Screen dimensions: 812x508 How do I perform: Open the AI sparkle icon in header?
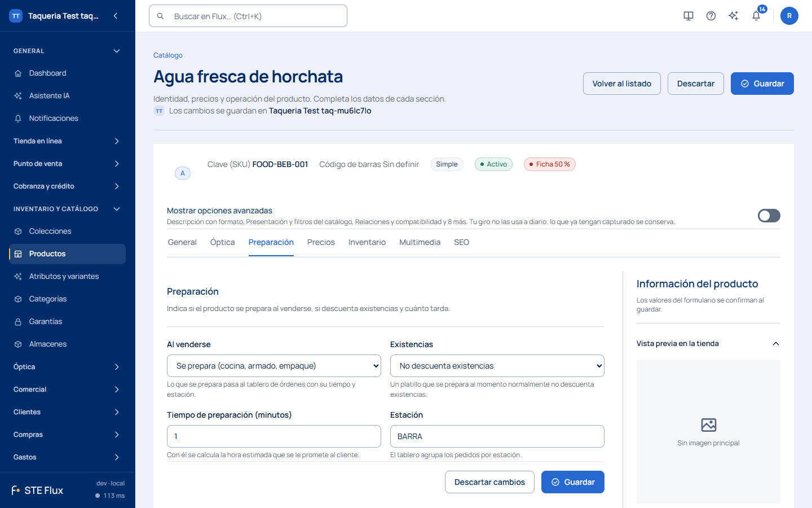coord(734,16)
